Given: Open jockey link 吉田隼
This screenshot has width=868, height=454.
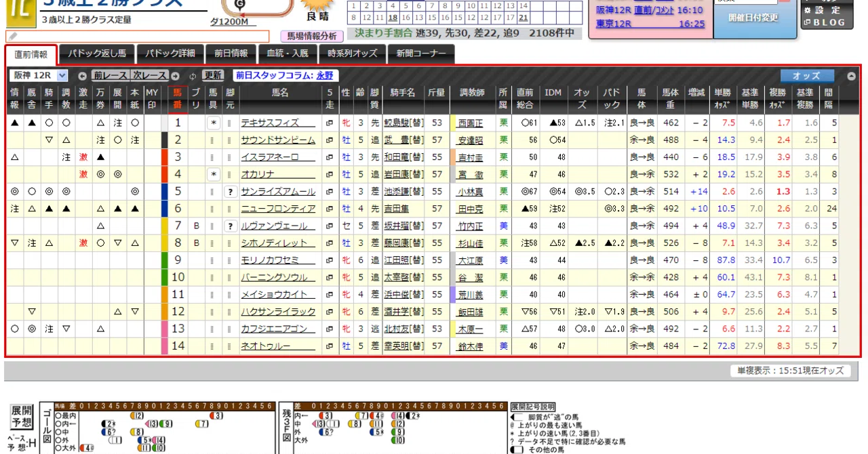Looking at the screenshot, I should click(x=396, y=209).
